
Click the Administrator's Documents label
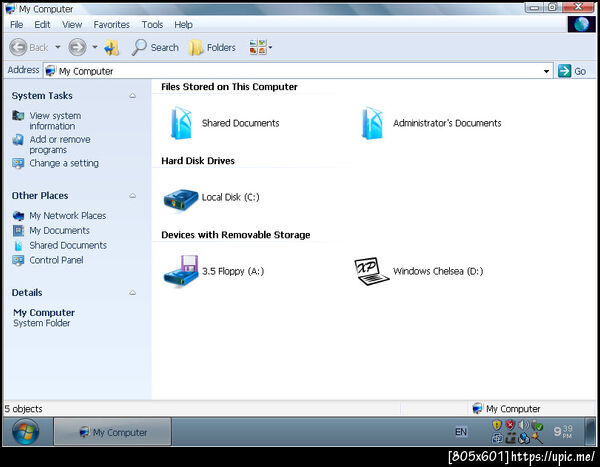(447, 123)
